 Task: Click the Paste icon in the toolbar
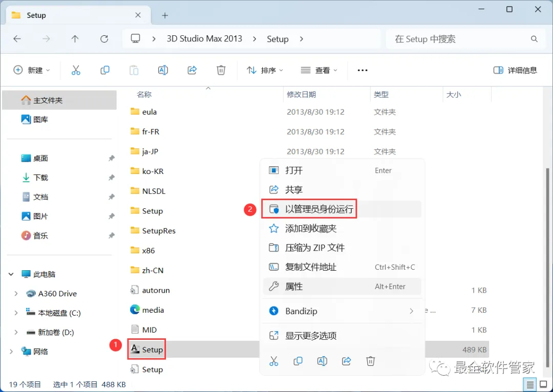[x=134, y=70]
